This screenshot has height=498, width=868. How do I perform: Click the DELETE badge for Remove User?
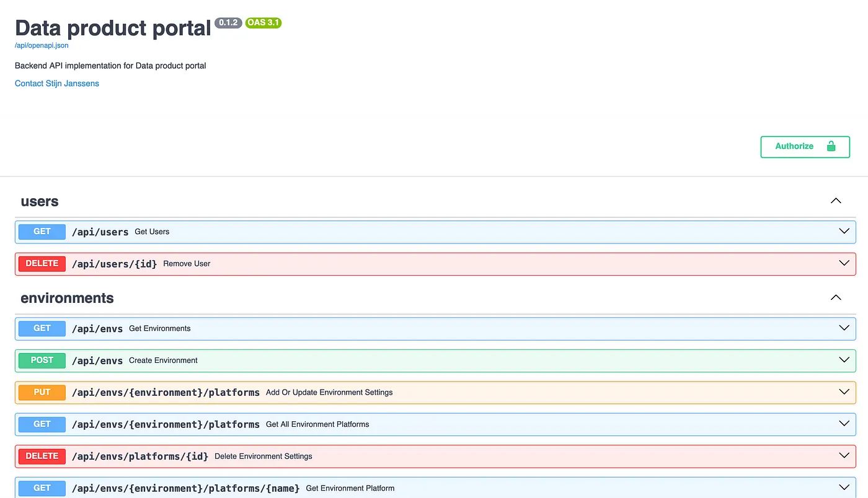(x=42, y=264)
